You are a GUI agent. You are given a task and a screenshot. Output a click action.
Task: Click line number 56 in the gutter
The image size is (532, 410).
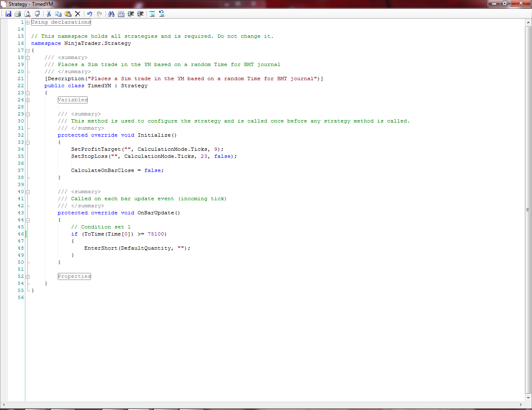[x=21, y=298]
